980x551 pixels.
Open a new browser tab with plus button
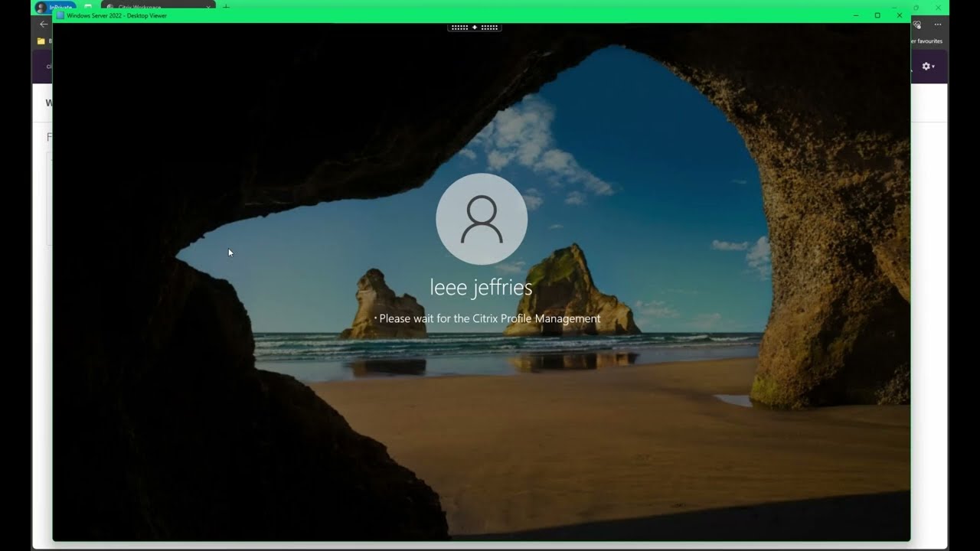tap(226, 8)
